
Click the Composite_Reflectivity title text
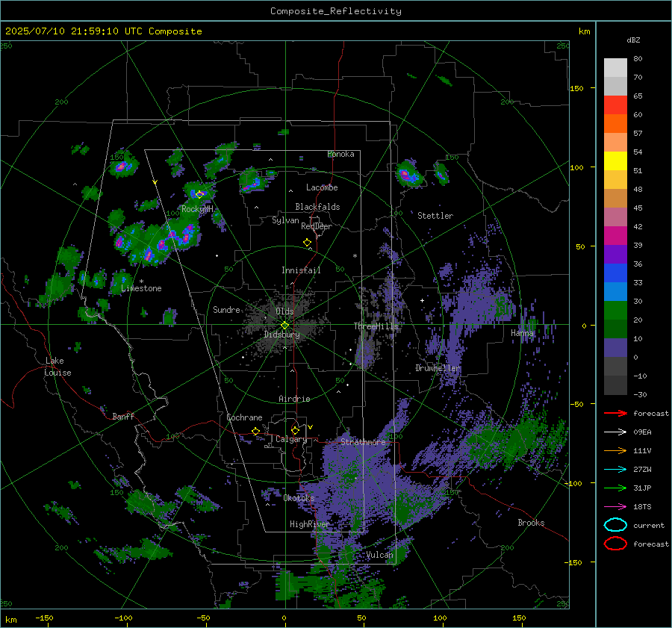(336, 11)
